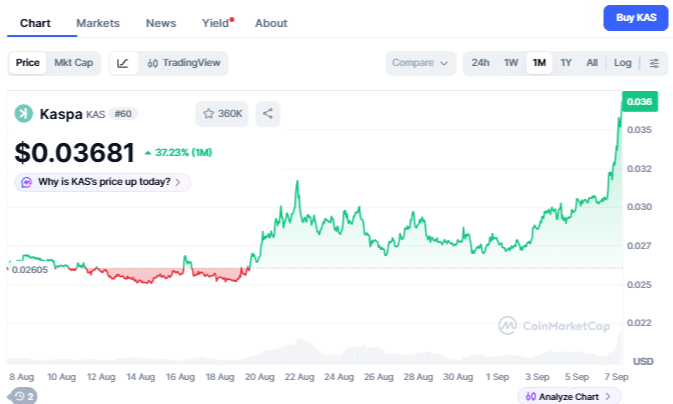673x404 pixels.
Task: Click the share icon
Action: [267, 114]
